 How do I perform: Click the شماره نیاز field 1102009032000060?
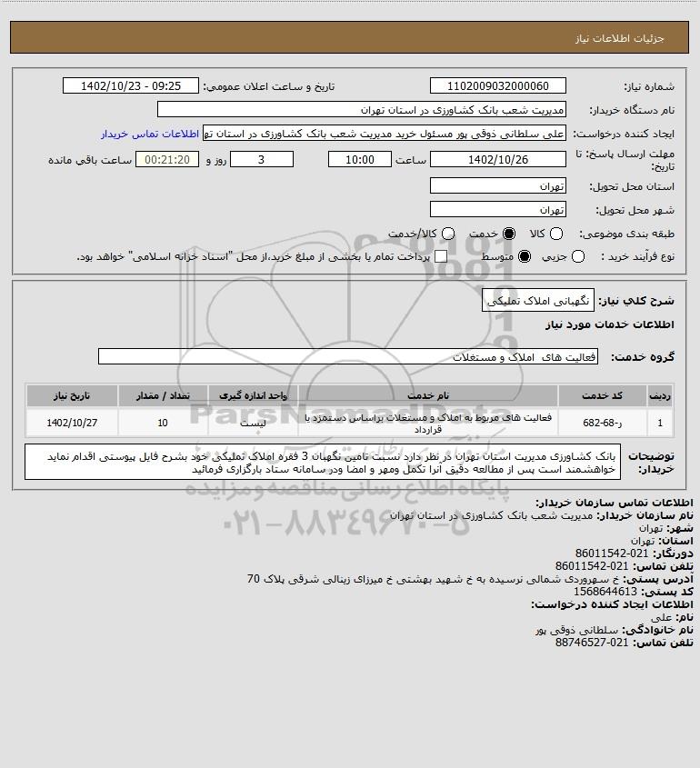coord(497,85)
